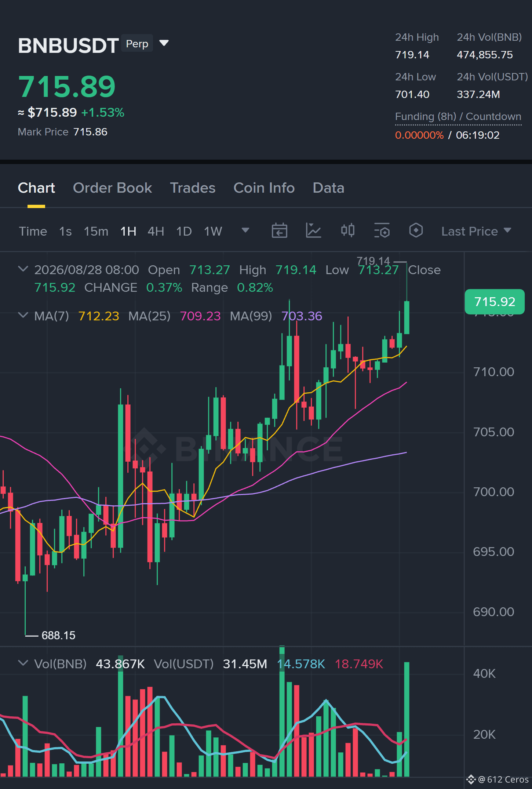Open the calendar date jump icon

point(279,231)
